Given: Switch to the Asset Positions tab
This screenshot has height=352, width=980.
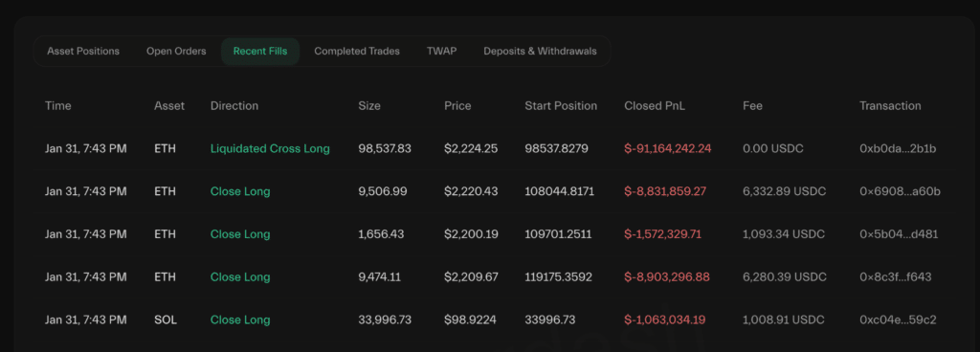Looking at the screenshot, I should (83, 52).
